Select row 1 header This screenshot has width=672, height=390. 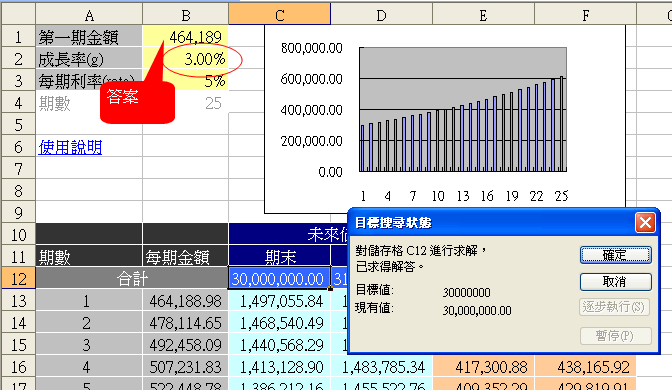click(18, 37)
